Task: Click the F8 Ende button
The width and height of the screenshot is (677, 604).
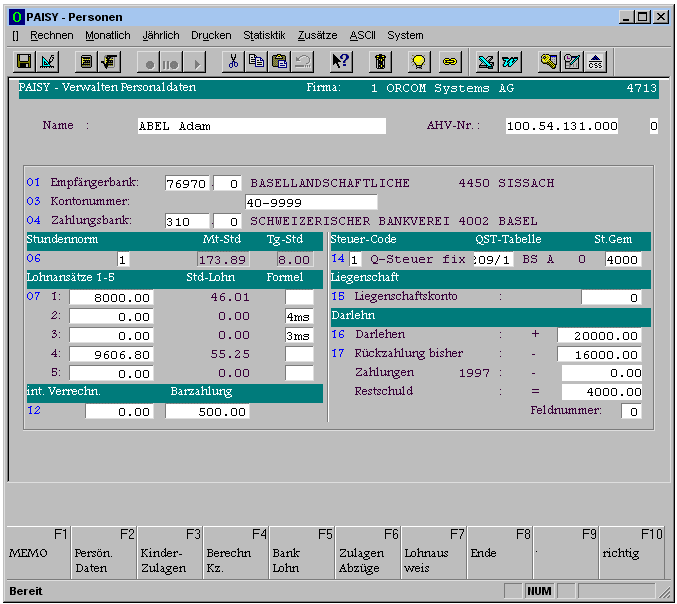Action: click(500, 552)
